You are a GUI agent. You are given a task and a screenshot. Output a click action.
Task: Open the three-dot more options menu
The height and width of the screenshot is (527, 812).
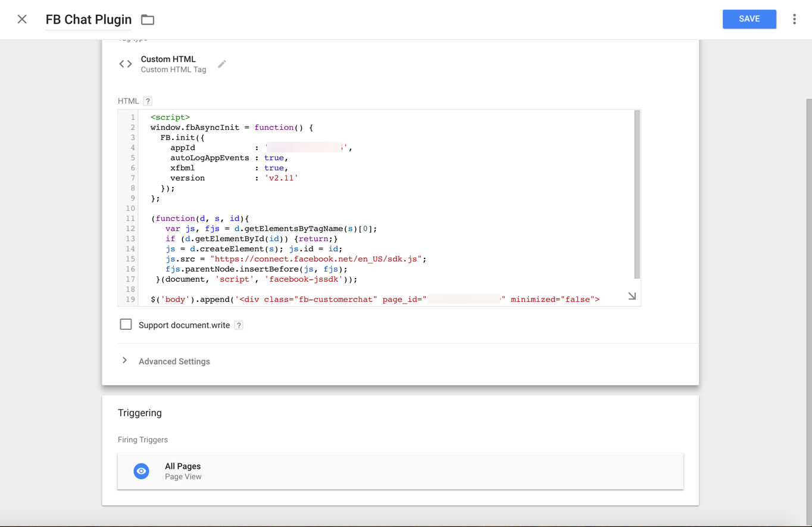[x=794, y=19]
